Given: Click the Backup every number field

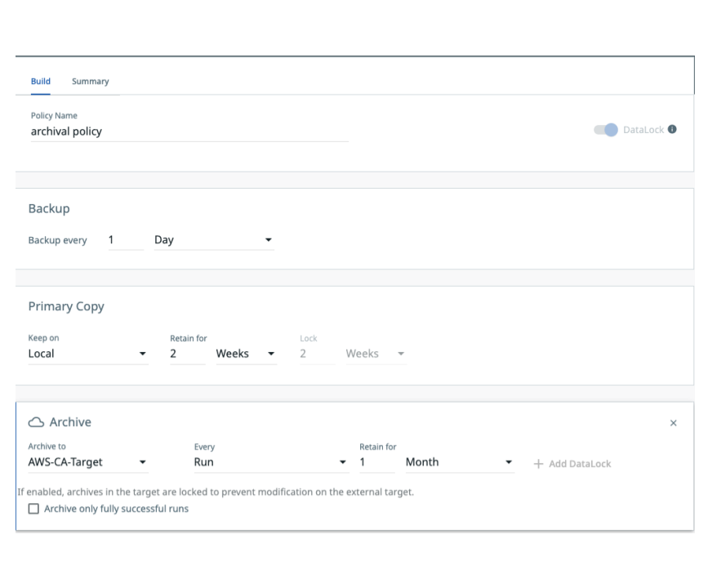Looking at the screenshot, I should click(123, 240).
